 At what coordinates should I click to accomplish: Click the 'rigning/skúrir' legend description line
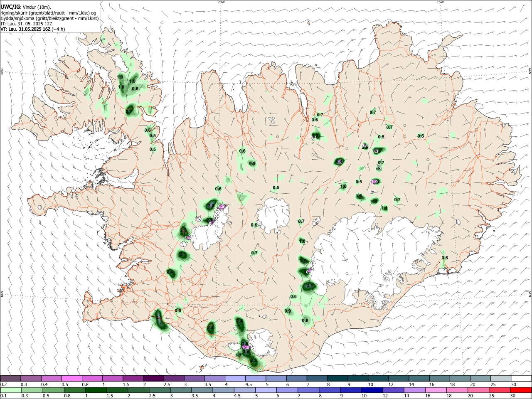pos(49,13)
